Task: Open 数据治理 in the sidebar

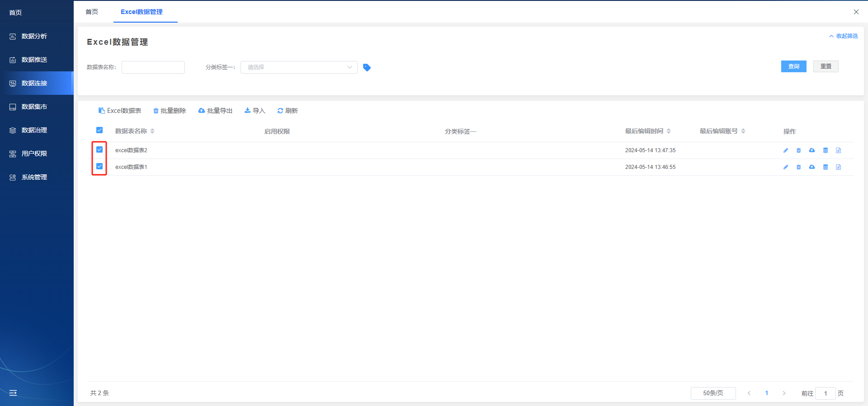Action: click(x=37, y=130)
